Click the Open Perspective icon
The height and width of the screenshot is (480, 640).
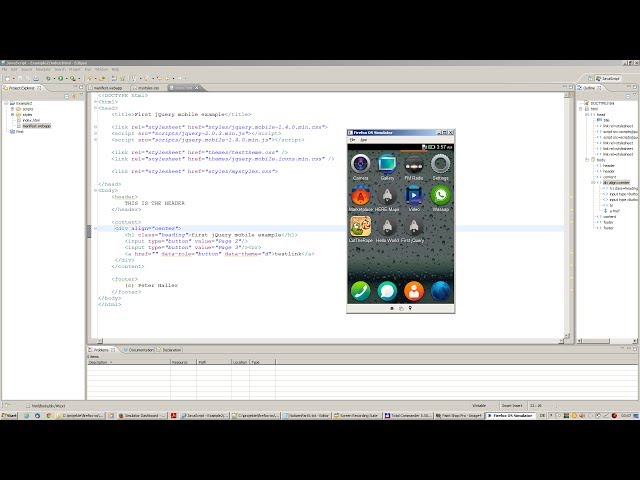[590, 78]
